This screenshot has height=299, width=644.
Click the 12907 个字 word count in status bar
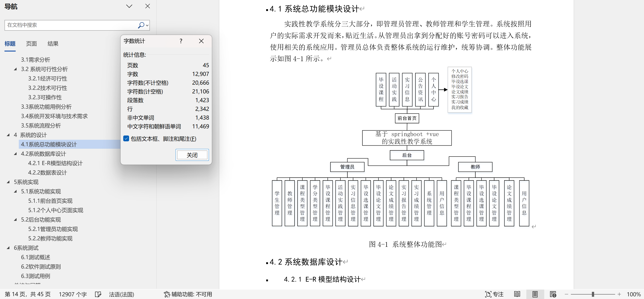point(73,294)
